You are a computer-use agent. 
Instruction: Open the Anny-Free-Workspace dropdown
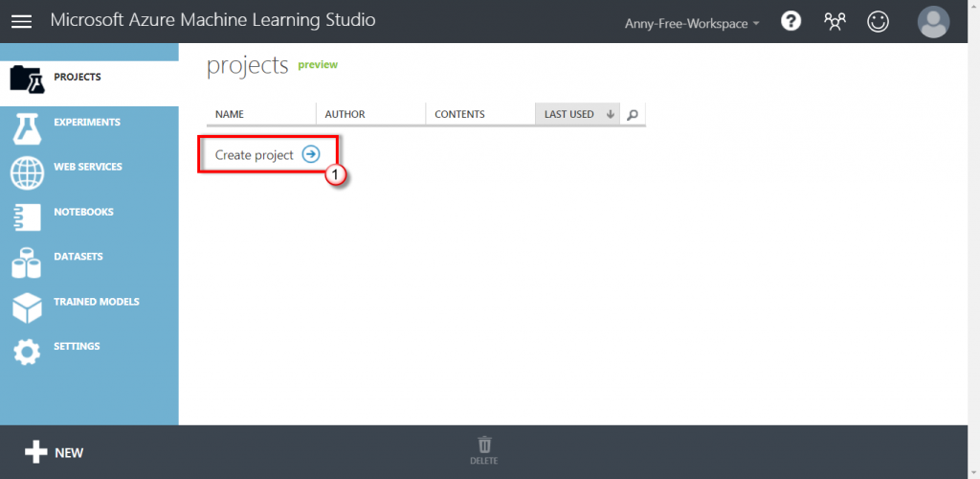coord(692,24)
